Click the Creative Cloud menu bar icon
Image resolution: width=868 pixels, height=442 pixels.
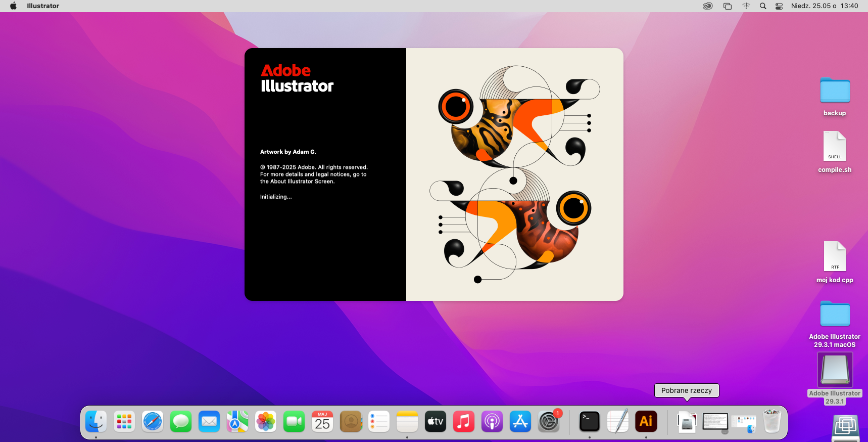pyautogui.click(x=708, y=6)
